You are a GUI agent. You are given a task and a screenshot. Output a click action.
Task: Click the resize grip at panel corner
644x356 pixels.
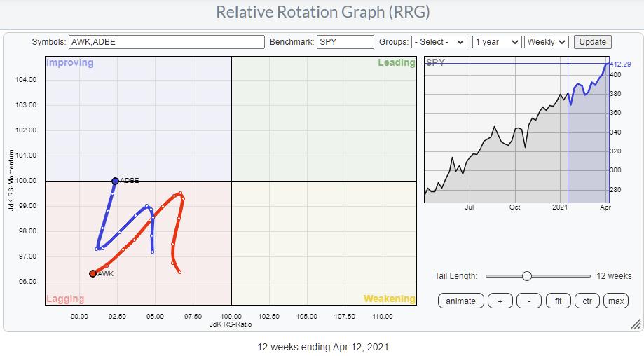point(635,324)
